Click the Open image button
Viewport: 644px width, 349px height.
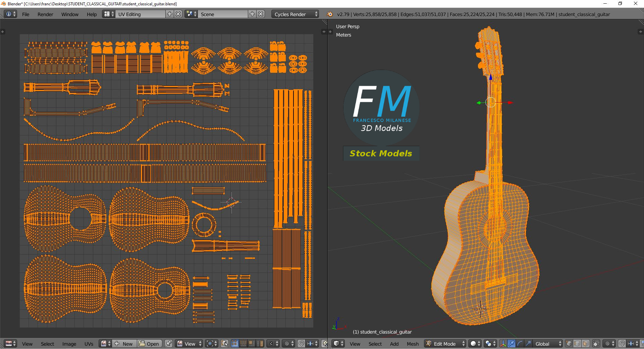point(149,344)
